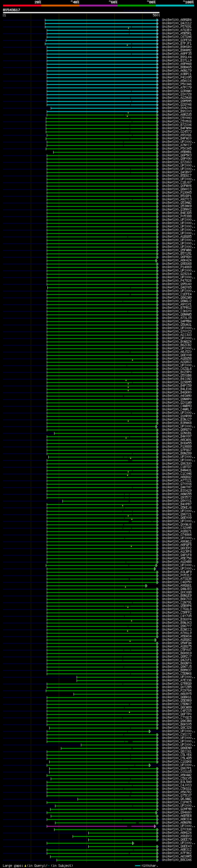Select hit label UniRef100_B9SI03
Viewport: 197px width, 868px height.
coord(177,111)
